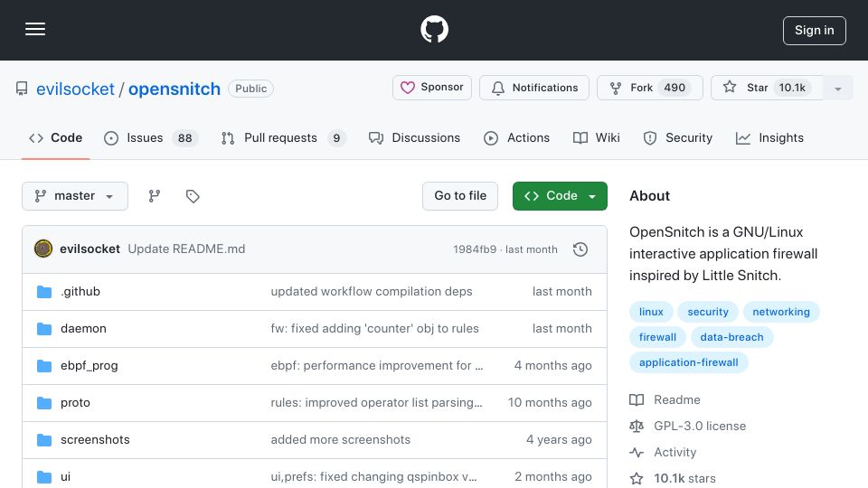The width and height of the screenshot is (868, 488).
Task: Expand the master branch selector dropdown
Action: tap(75, 196)
